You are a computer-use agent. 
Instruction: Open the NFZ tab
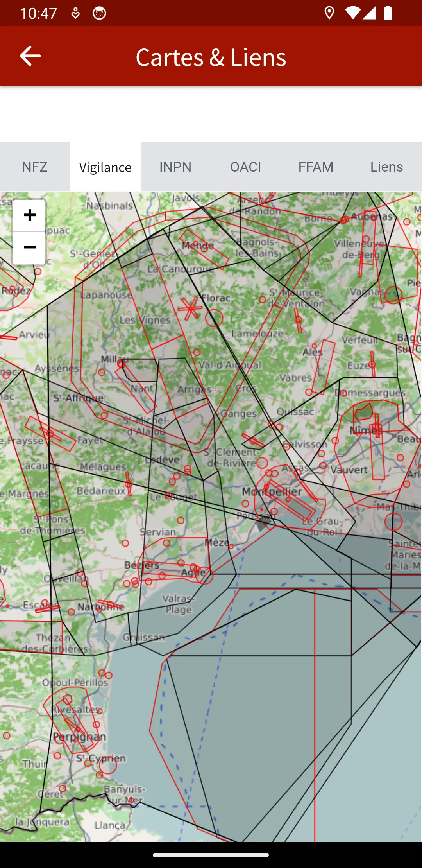click(x=35, y=167)
